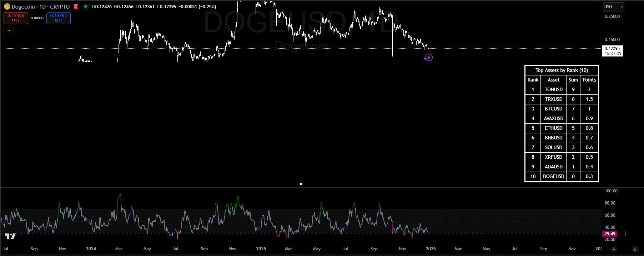Click the TRXUSD table cell
Screen dimensions: 644x256
pyautogui.click(x=553, y=99)
